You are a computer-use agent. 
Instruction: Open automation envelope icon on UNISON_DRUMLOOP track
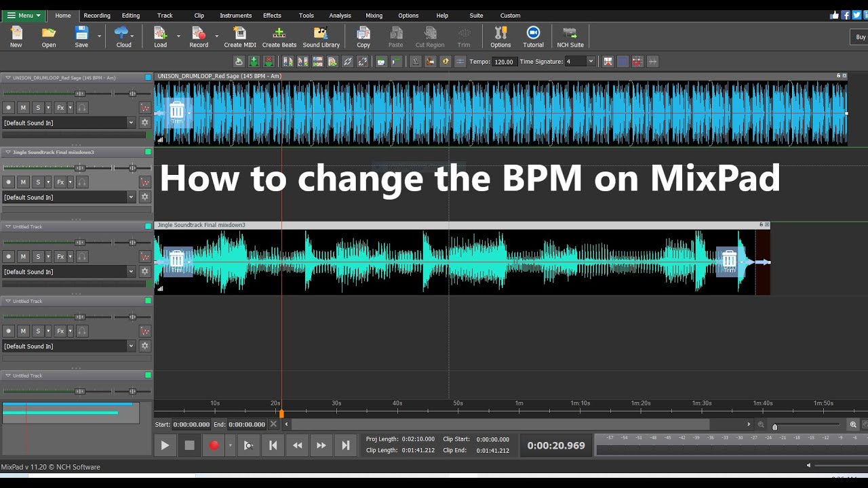pyautogui.click(x=144, y=108)
